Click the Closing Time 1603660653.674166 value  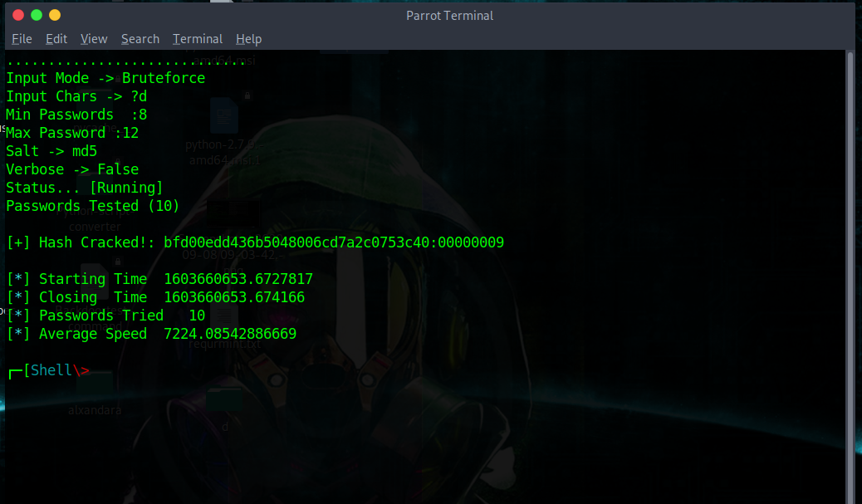pos(234,297)
